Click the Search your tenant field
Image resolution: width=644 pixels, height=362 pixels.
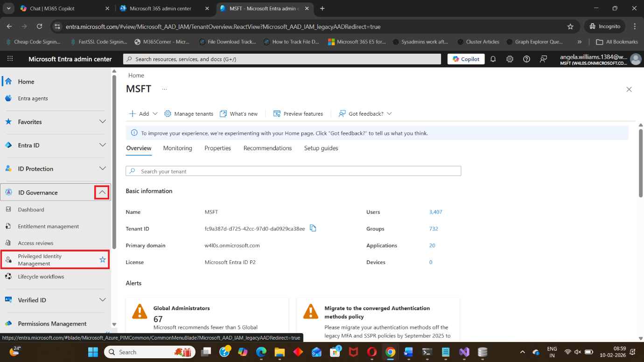coord(293,171)
